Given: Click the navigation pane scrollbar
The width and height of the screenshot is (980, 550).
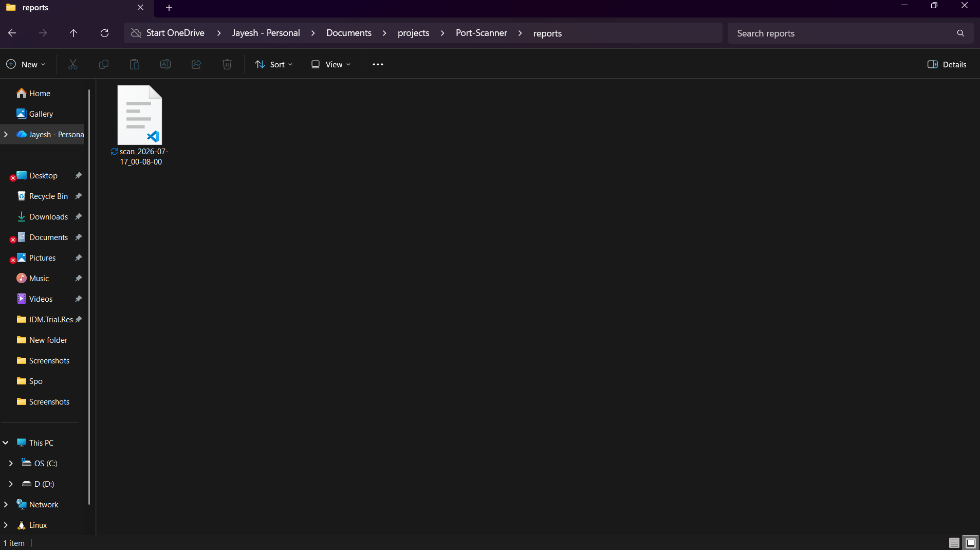Looking at the screenshot, I should [89, 297].
